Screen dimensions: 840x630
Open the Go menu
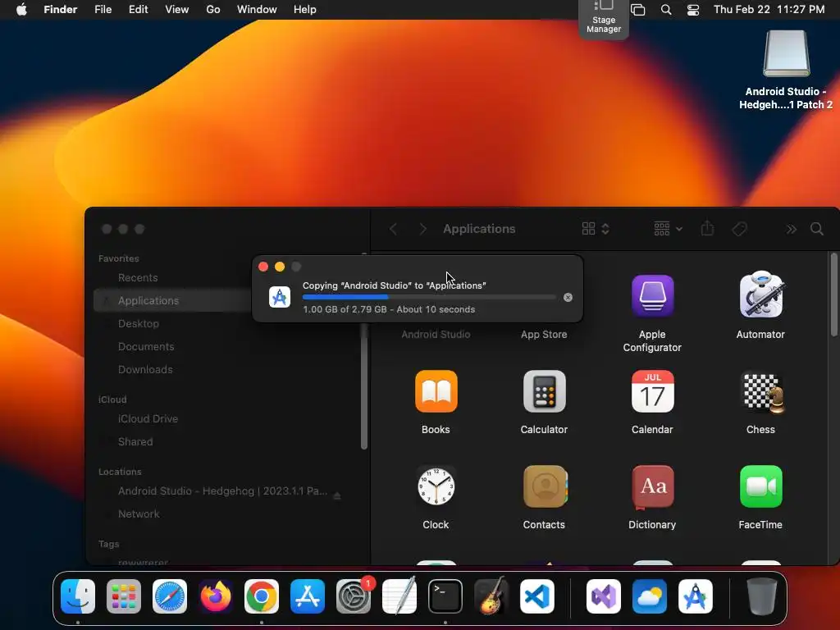pyautogui.click(x=213, y=10)
